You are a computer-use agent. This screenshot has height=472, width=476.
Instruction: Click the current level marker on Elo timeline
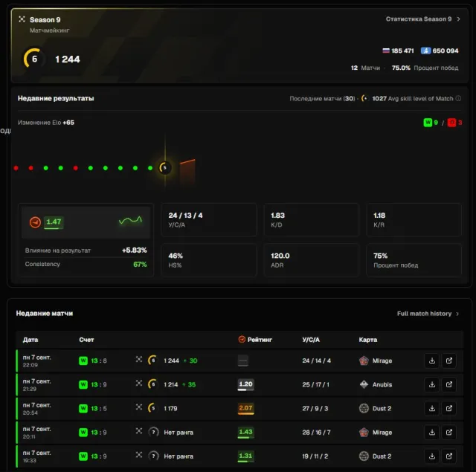[164, 168]
